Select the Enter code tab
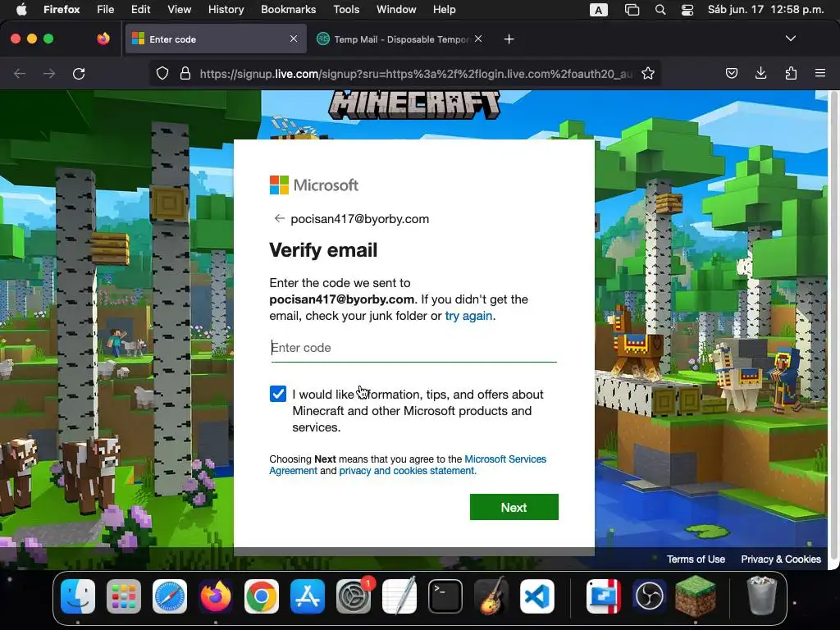This screenshot has width=840, height=630. point(216,39)
